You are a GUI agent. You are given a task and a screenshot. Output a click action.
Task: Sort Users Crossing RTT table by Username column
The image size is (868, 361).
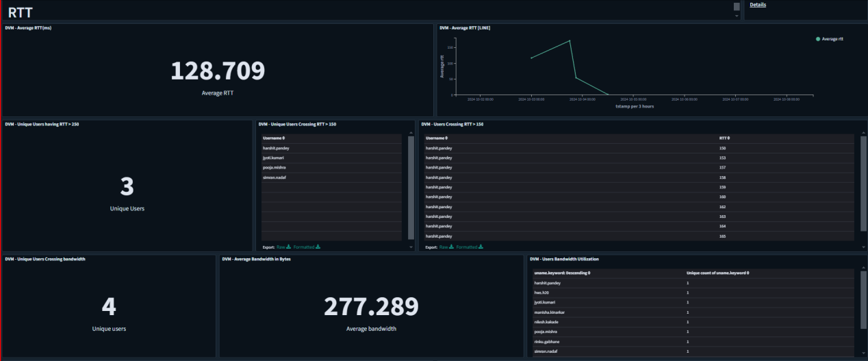(x=438, y=138)
